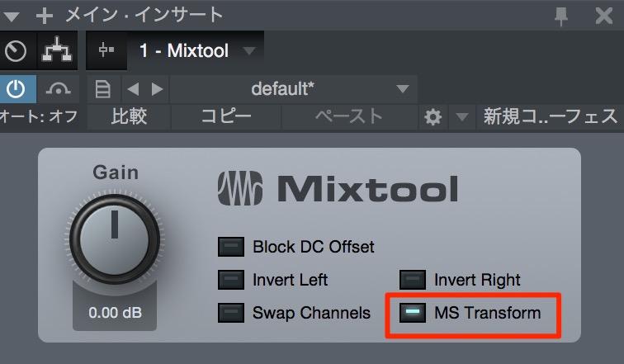Viewport: 624px width, 364px height.
Task: Enable Invert Right
Action: [413, 280]
